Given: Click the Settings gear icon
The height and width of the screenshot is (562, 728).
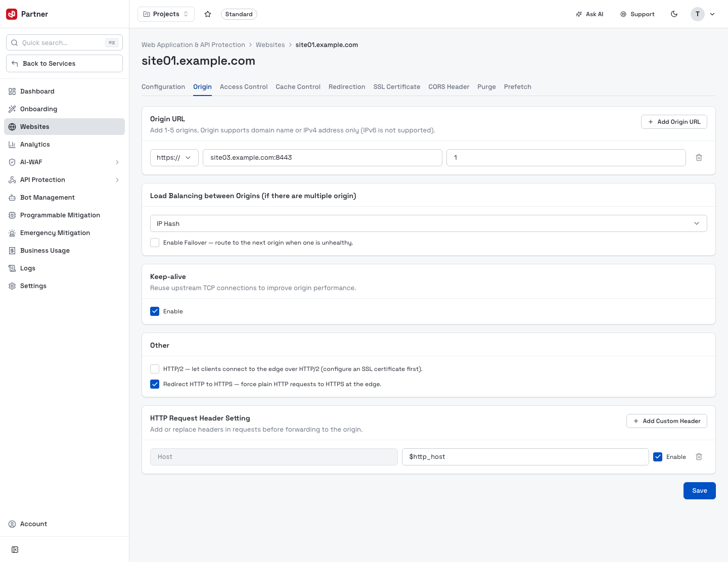Looking at the screenshot, I should pos(12,286).
